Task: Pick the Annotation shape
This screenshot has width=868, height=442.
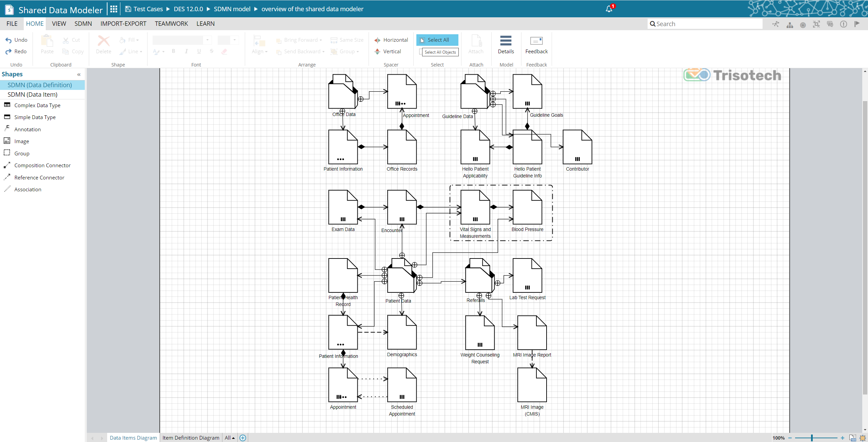Action: pos(22,129)
